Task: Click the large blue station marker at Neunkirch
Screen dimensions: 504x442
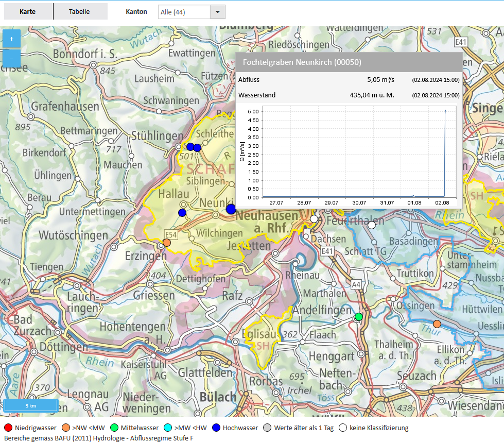Action: pos(231,209)
